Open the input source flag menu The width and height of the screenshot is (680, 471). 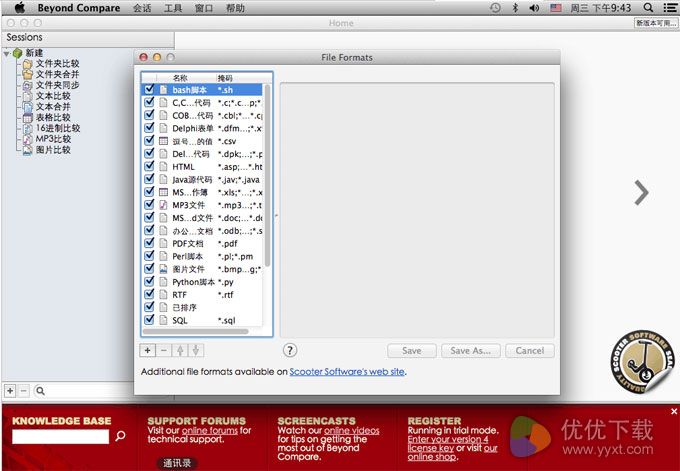click(556, 8)
